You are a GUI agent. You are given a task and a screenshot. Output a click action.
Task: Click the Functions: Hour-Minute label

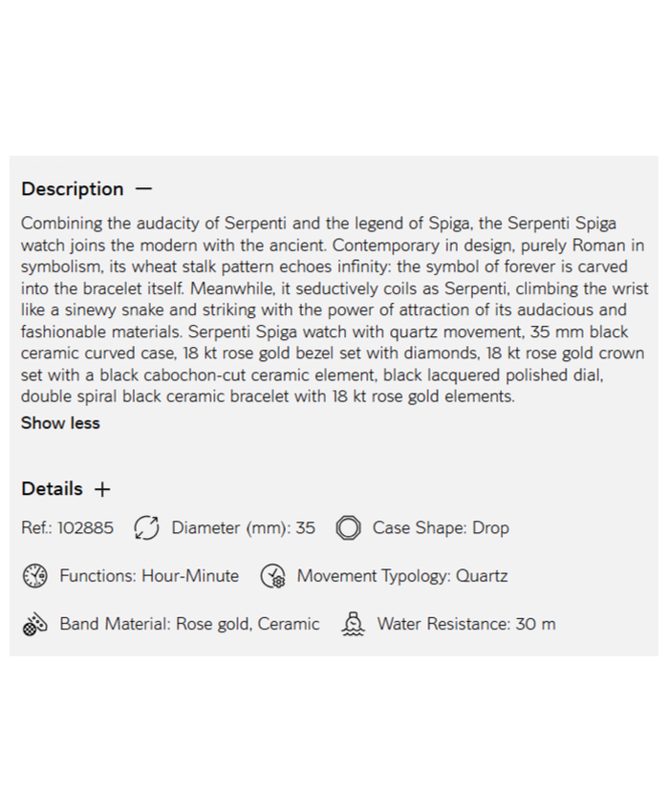click(x=149, y=576)
